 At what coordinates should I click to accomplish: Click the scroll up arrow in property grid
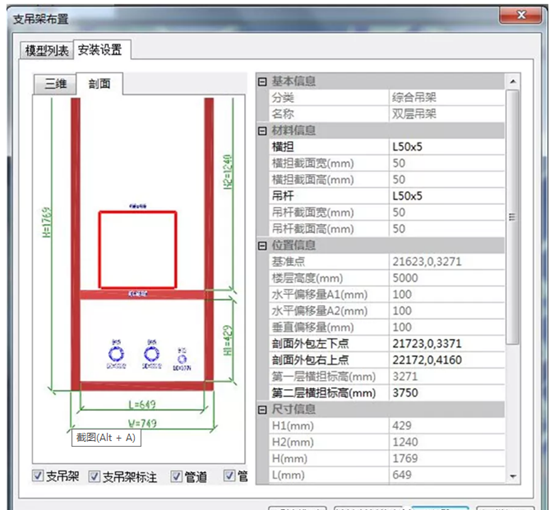pyautogui.click(x=513, y=82)
